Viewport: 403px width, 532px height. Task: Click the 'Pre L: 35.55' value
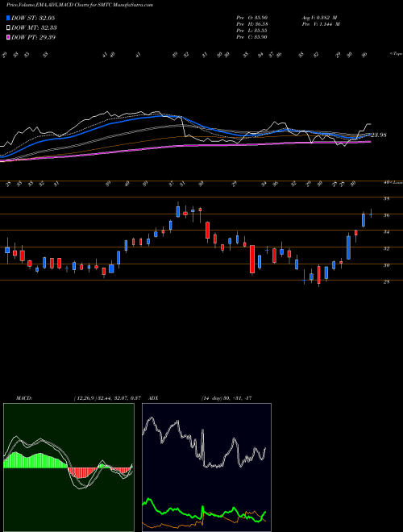pyautogui.click(x=252, y=31)
